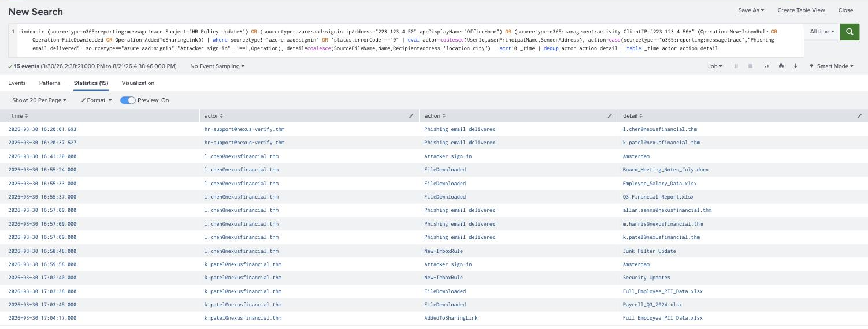Sort by the detail column header
868x329 pixels.
click(x=633, y=116)
